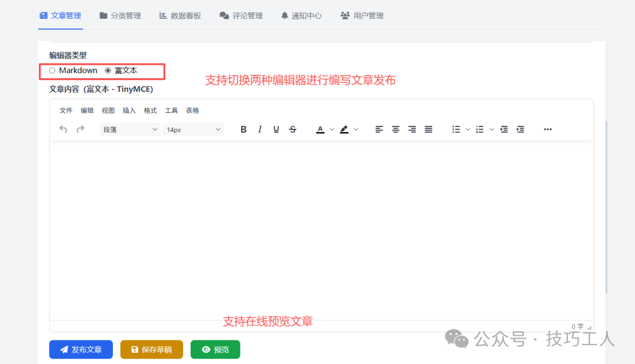Switch to the 评论管理 tab

[241, 16]
